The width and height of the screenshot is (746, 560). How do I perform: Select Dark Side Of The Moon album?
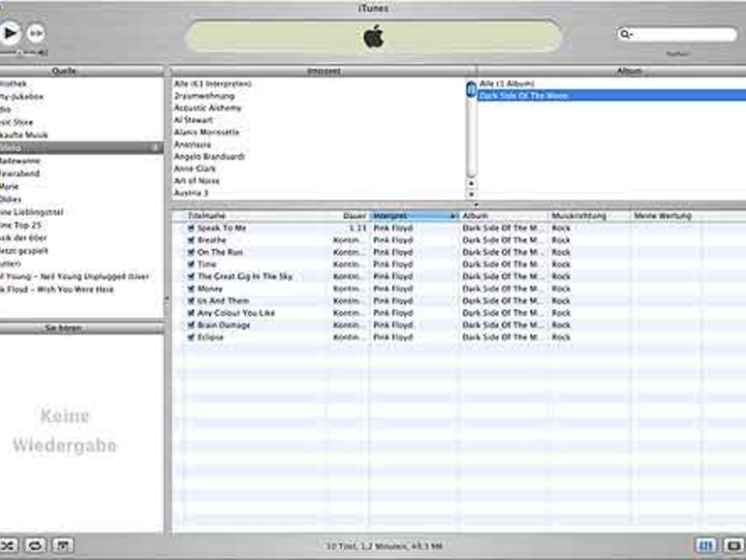point(612,96)
